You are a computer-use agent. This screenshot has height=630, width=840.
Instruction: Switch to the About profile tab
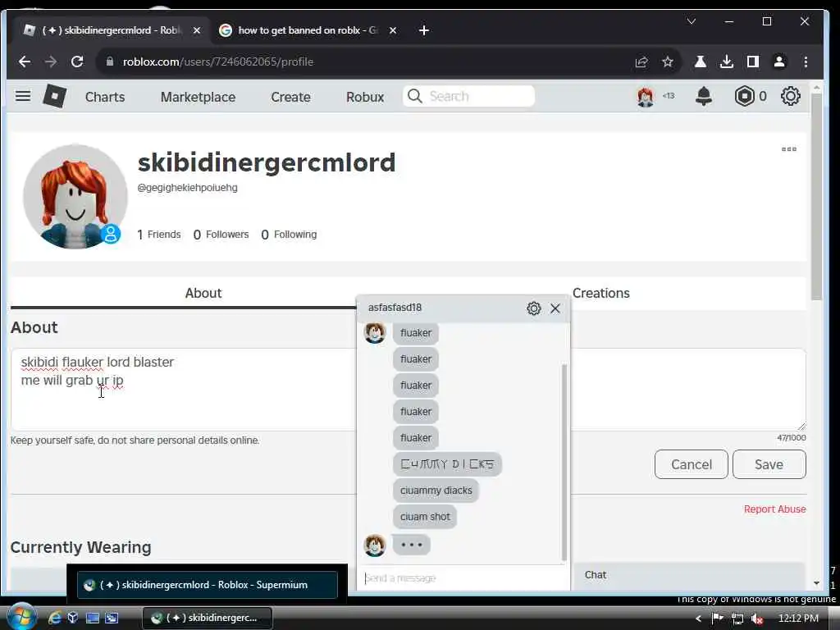tap(203, 293)
